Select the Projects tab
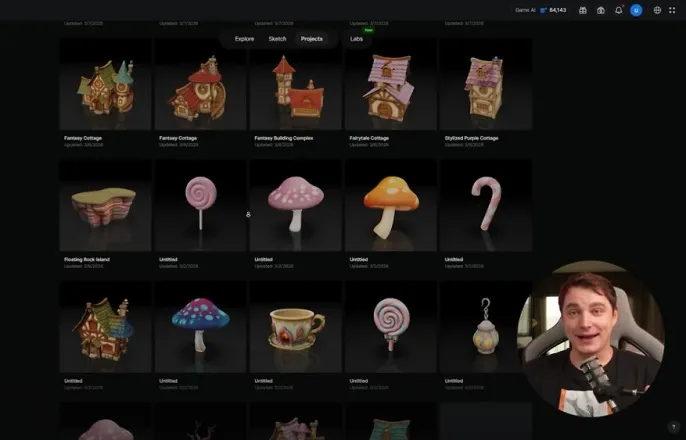Viewport: 686px width, 440px height. pos(312,39)
